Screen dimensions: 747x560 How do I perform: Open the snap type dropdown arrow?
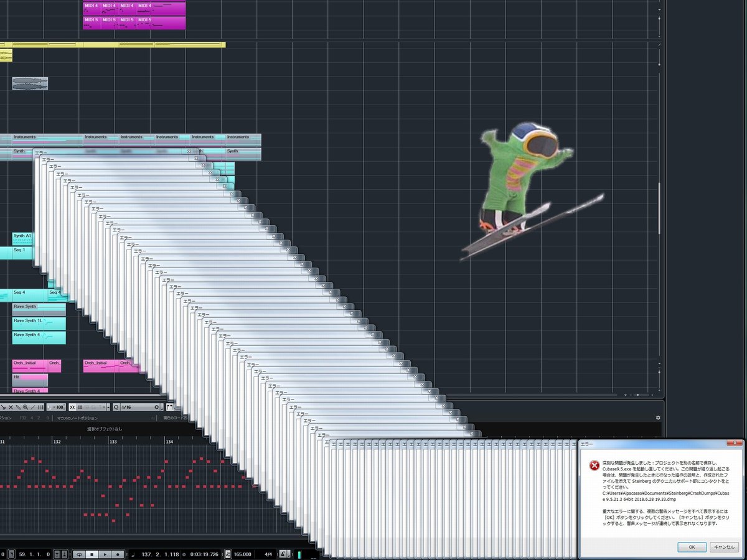[x=108, y=407]
